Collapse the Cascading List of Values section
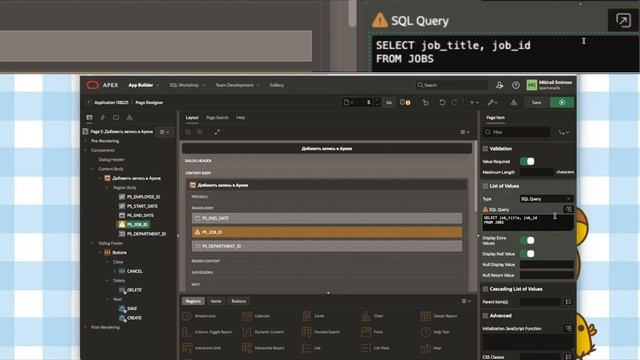640x360 pixels. 485,289
